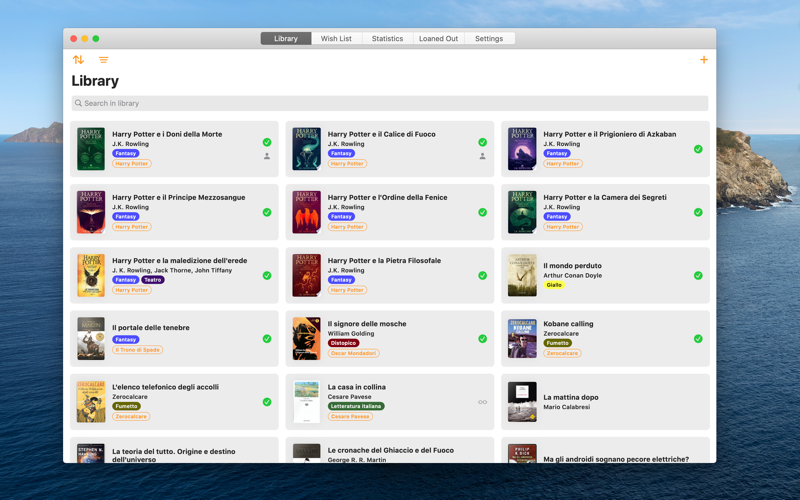The width and height of the screenshot is (800, 500).
Task: Toggle read checkmark for Pietra Filosofale
Action: (x=483, y=276)
